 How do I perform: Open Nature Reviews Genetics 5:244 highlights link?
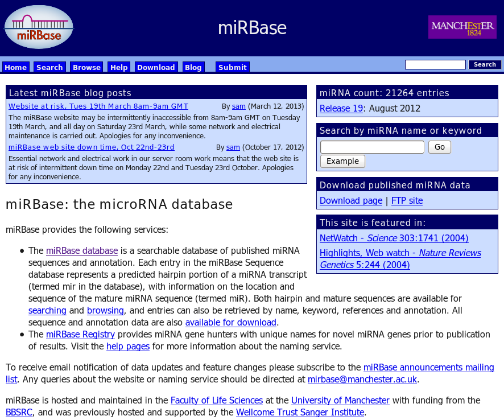click(400, 259)
